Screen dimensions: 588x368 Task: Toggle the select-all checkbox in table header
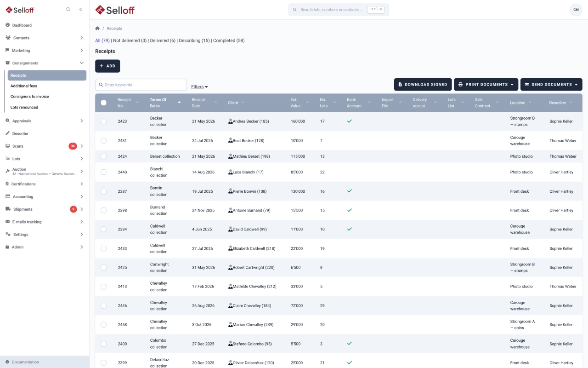103,103
